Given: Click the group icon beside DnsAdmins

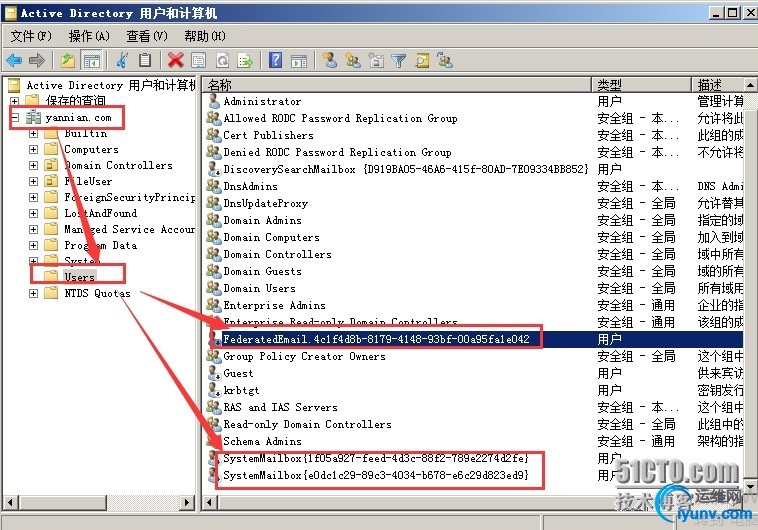Looking at the screenshot, I should tap(214, 186).
